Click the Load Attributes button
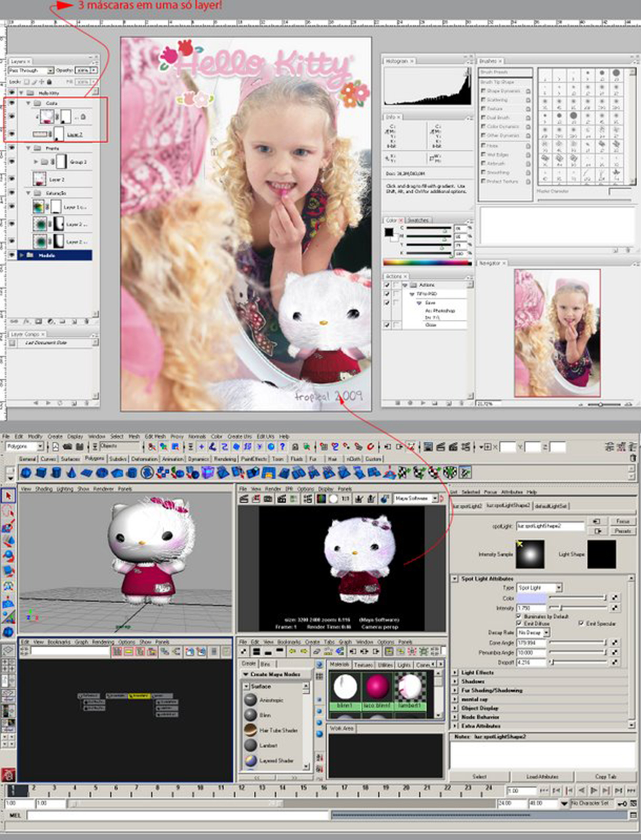Image resolution: width=641 pixels, height=840 pixels. [542, 777]
